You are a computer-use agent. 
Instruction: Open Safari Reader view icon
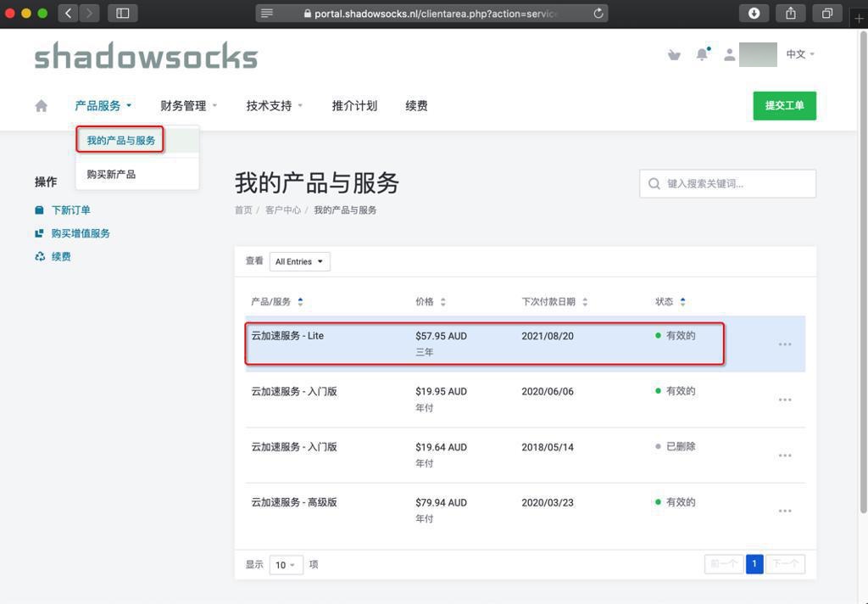pyautogui.click(x=267, y=14)
